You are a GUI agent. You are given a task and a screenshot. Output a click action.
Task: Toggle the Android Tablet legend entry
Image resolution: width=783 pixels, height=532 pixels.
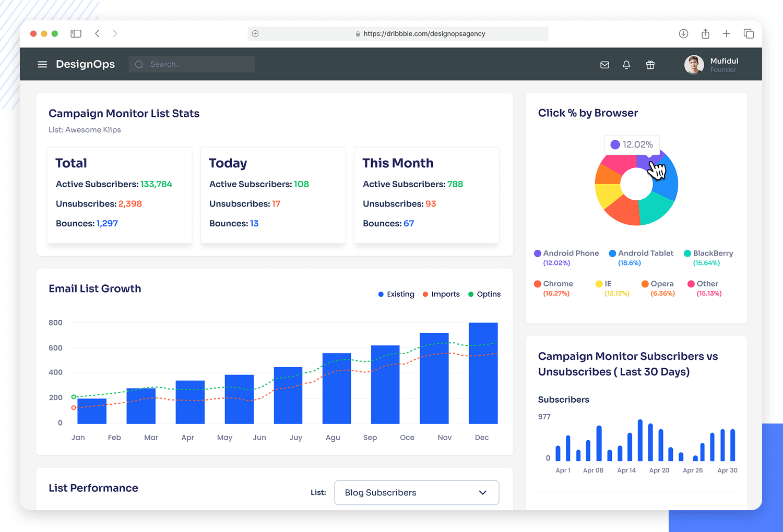coord(641,258)
